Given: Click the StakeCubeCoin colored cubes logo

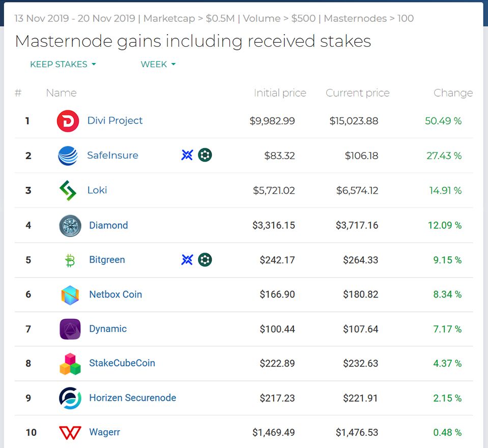Looking at the screenshot, I should (x=70, y=364).
